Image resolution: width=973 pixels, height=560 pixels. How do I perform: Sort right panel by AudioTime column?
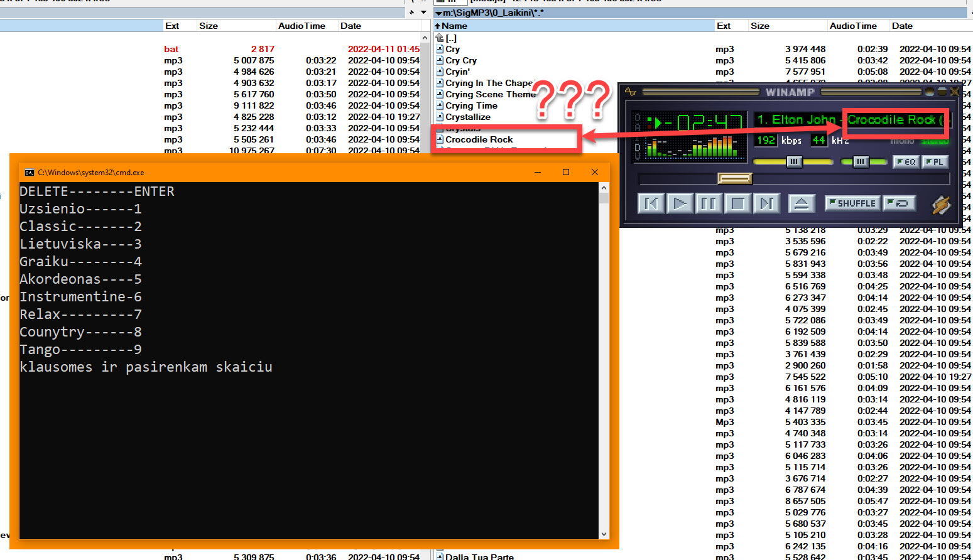tap(852, 26)
